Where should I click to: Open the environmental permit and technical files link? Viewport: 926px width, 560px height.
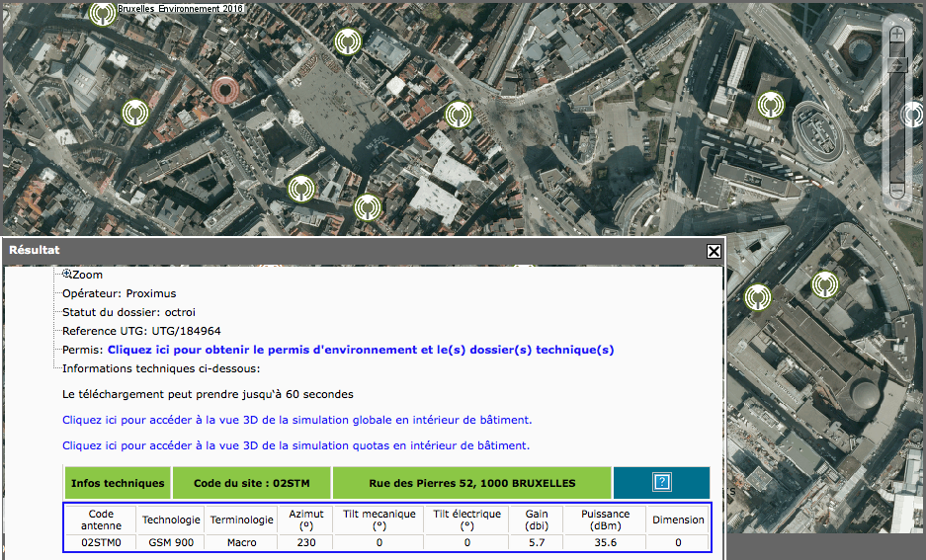[361, 350]
